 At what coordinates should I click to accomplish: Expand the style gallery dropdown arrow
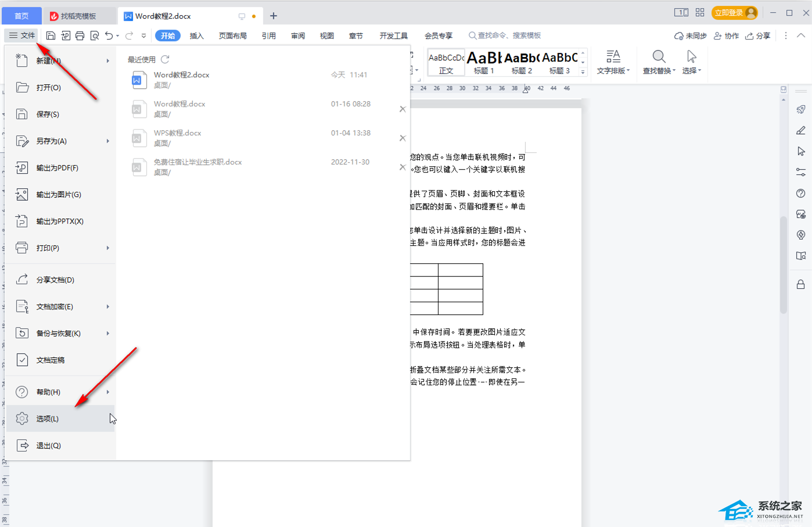coord(583,72)
